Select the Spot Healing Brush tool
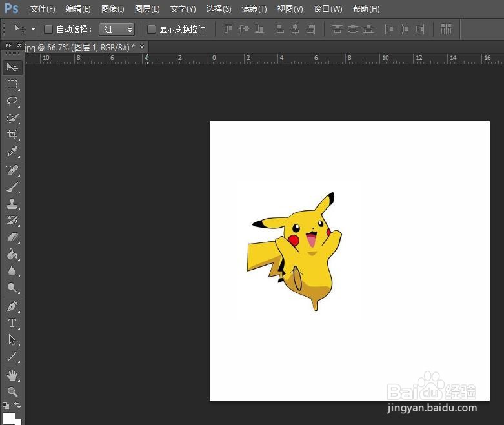This screenshot has width=504, height=425. tap(12, 170)
